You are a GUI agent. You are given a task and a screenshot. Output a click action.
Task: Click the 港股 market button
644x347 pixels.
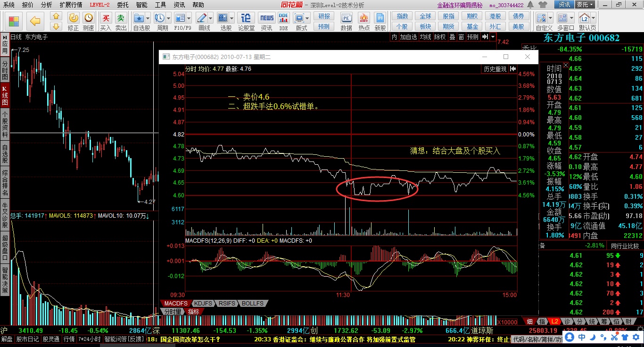coord(495,16)
